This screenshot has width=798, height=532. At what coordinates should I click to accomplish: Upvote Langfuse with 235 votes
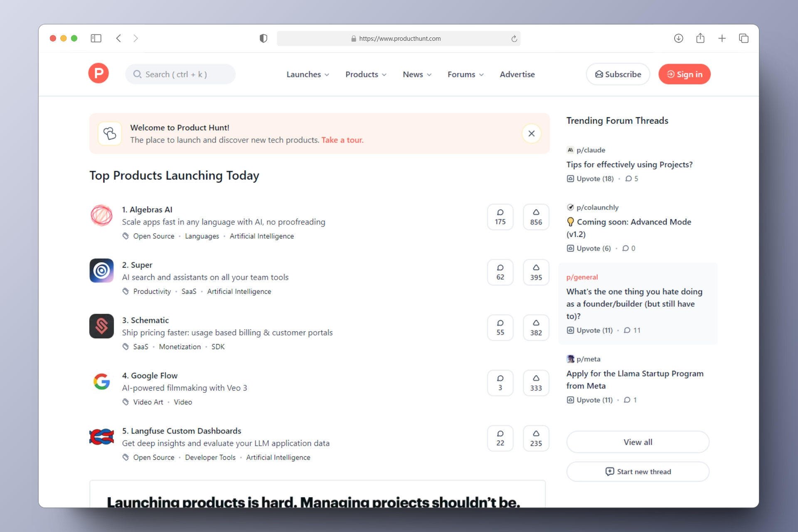point(536,438)
